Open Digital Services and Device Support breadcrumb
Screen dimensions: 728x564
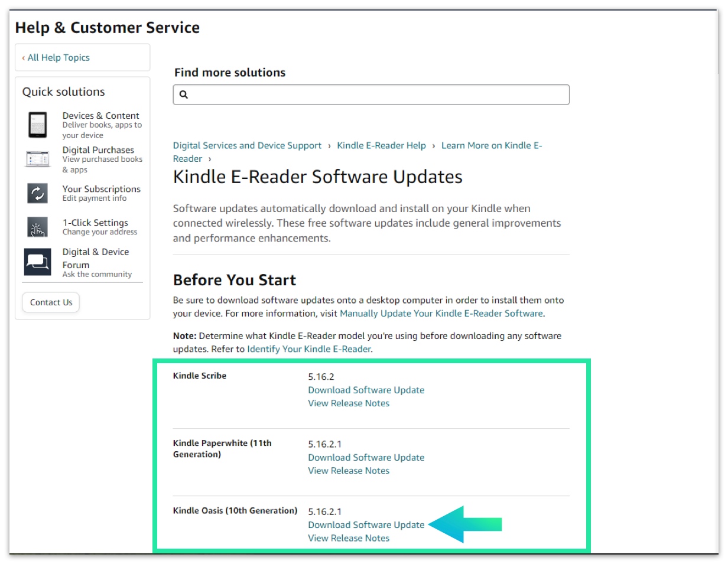[x=247, y=145]
